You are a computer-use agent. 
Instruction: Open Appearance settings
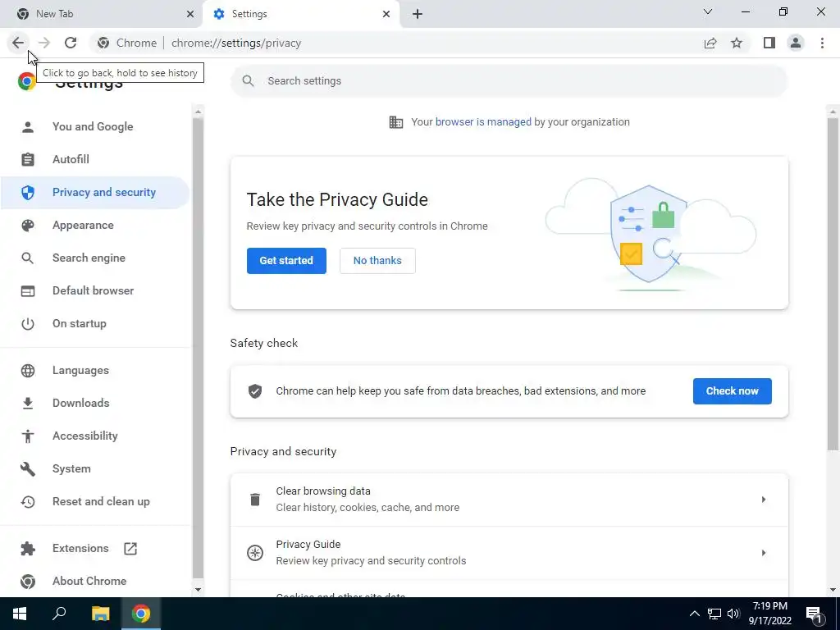point(94,225)
